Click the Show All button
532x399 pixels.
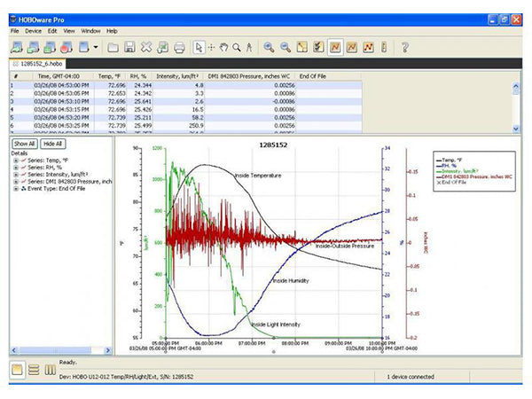23,143
